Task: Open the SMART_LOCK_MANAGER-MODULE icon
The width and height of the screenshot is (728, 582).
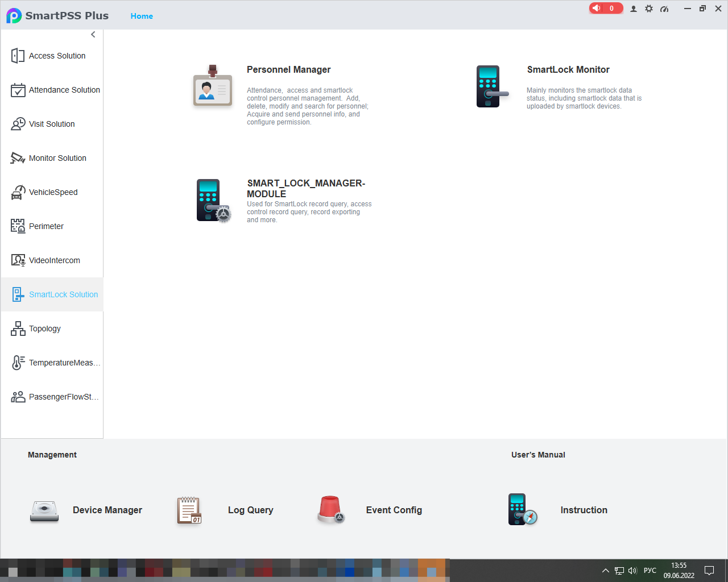Action: click(214, 201)
